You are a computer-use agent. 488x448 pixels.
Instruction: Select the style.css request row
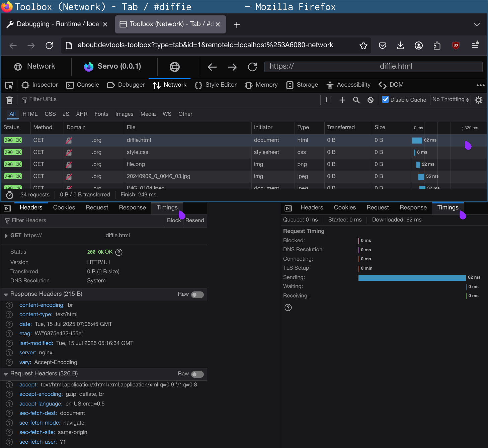tap(137, 152)
